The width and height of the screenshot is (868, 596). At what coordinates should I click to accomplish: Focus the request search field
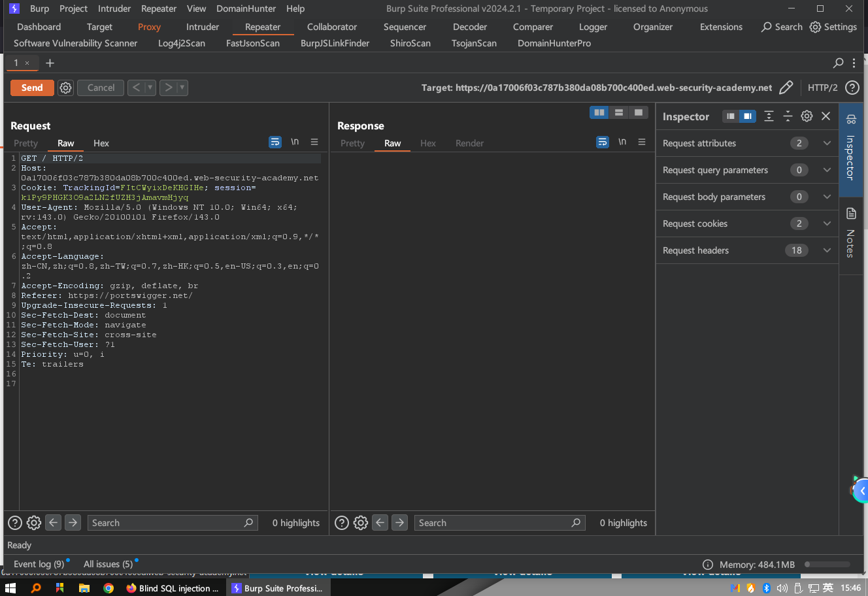[173, 523]
